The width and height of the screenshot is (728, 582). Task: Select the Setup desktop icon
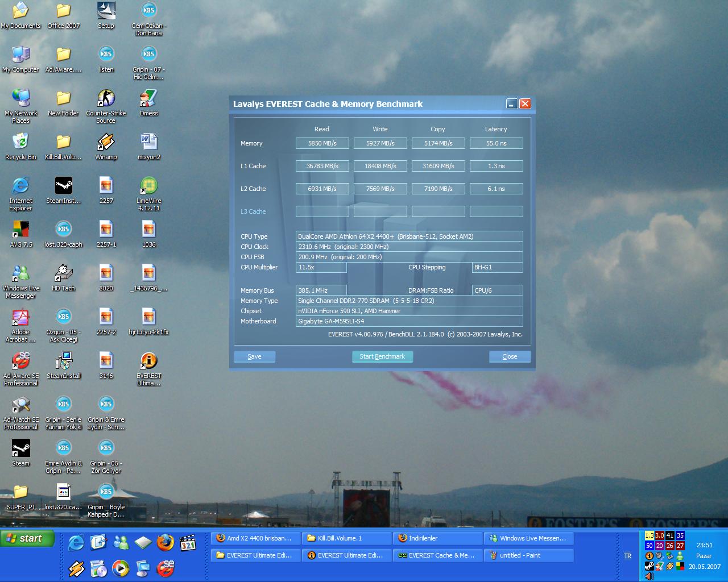[106, 16]
